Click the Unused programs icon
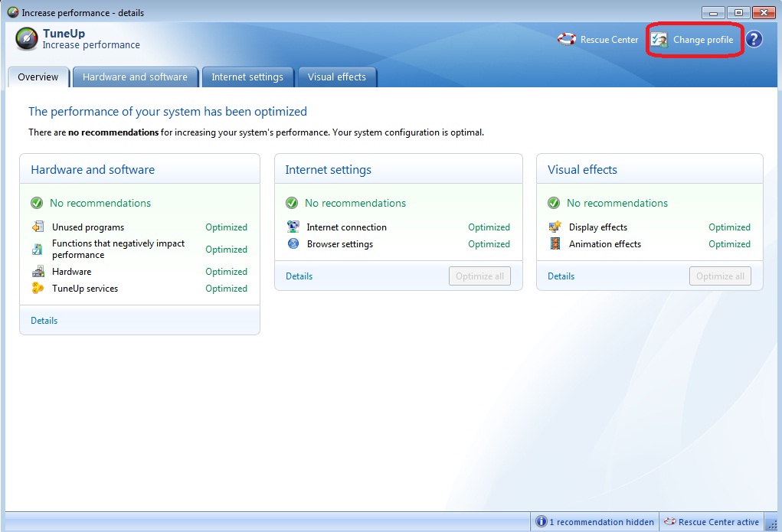This screenshot has width=782, height=532. point(38,227)
